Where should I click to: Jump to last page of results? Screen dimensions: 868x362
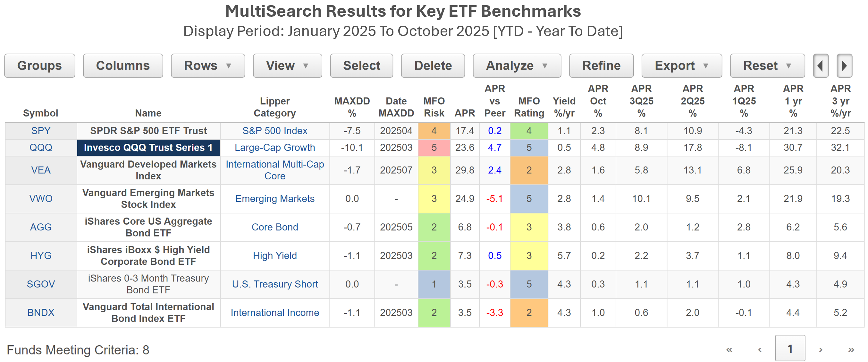851,349
